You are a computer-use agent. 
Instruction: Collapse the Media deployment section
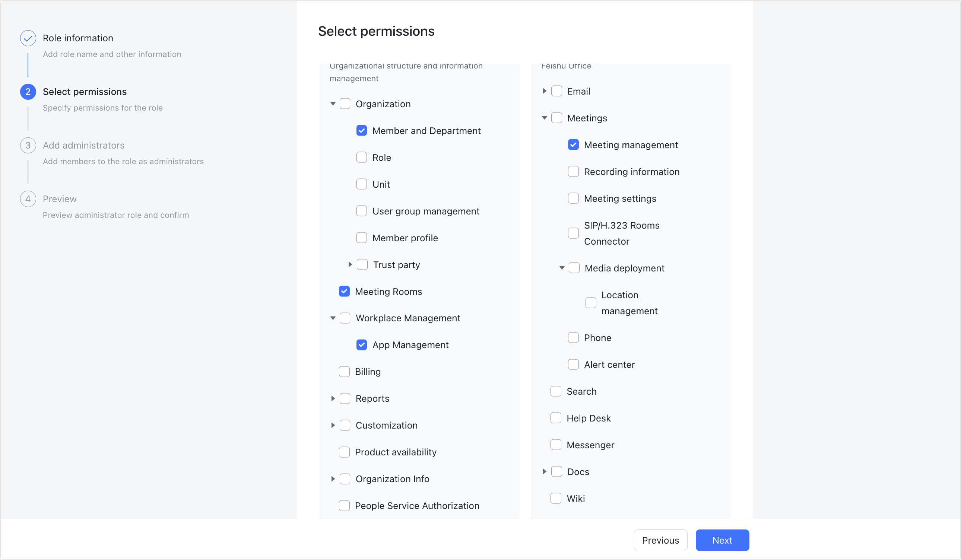[562, 268]
